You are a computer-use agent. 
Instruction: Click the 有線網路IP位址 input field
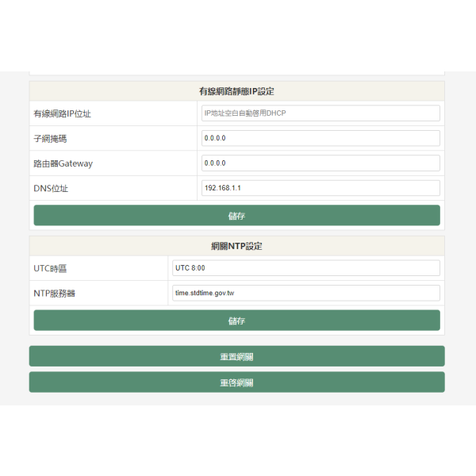321,113
